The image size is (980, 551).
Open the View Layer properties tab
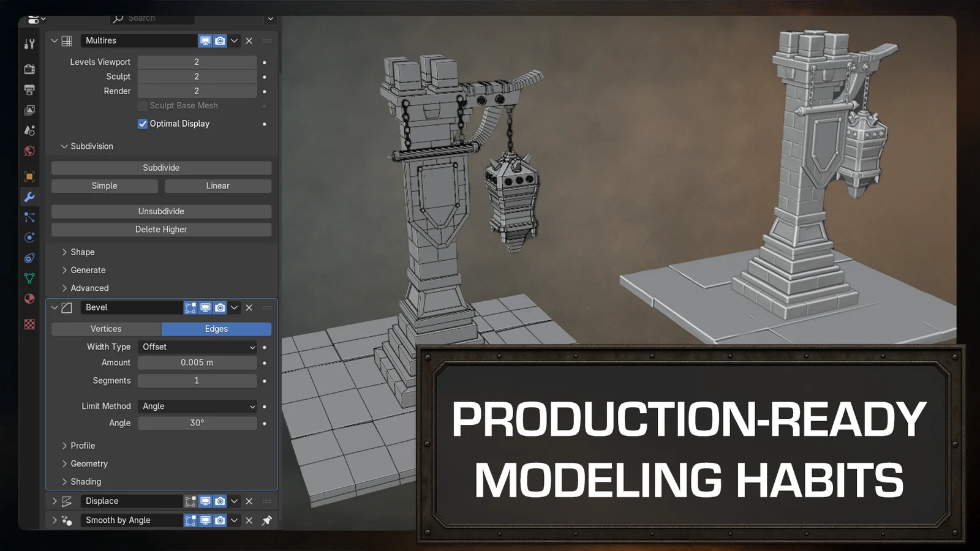tap(29, 110)
